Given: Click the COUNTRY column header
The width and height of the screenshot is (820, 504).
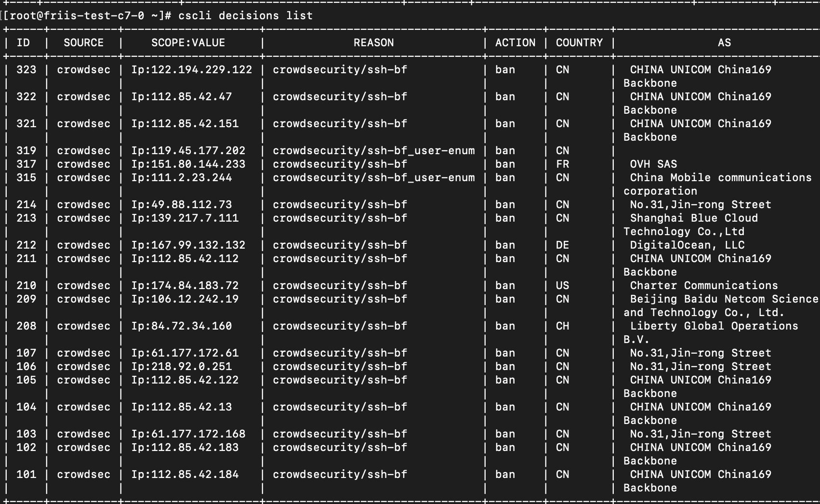Looking at the screenshot, I should pyautogui.click(x=579, y=43).
